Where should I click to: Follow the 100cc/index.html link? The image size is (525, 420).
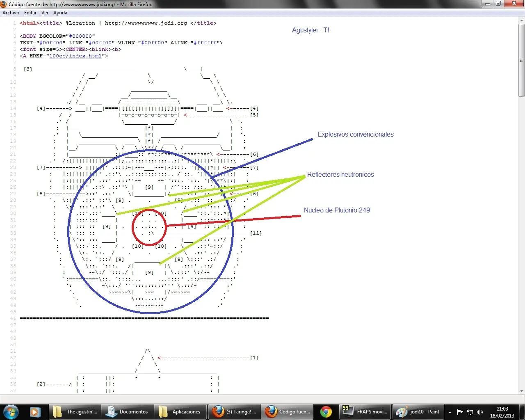tap(75, 56)
